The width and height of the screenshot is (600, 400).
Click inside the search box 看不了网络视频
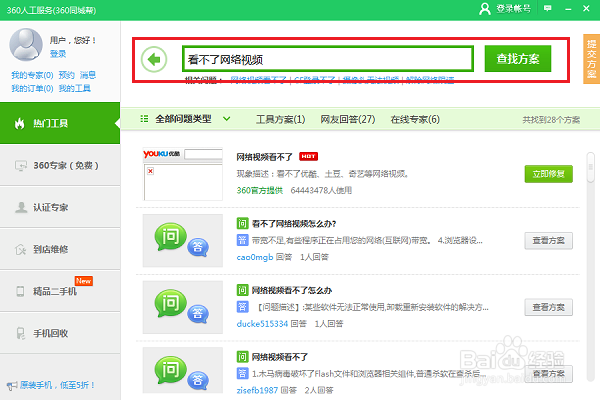tap(328, 59)
